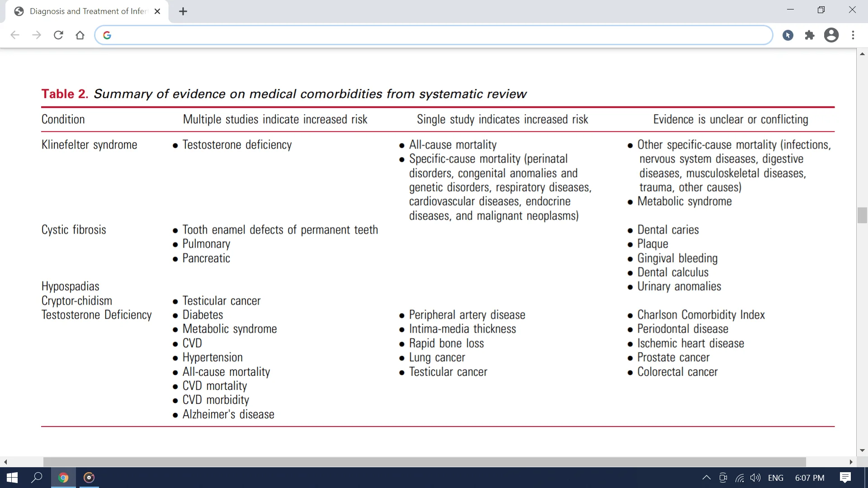The width and height of the screenshot is (868, 488).
Task: Reload the current page
Action: click(58, 35)
